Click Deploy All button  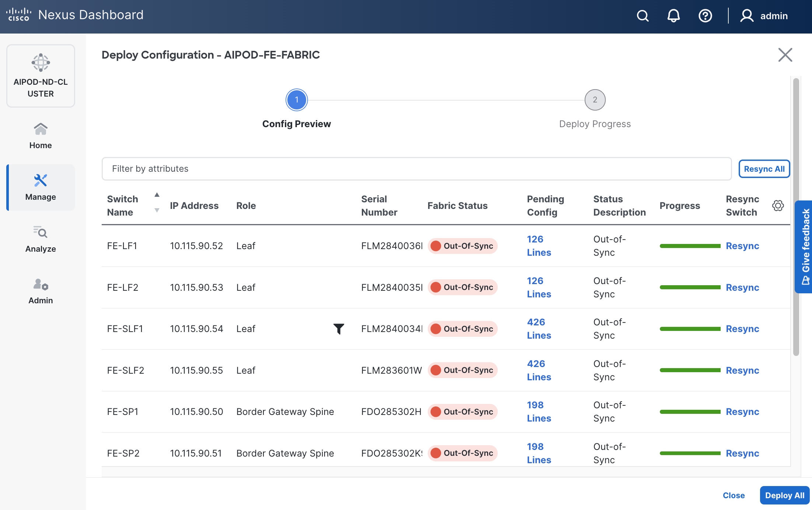click(x=784, y=495)
